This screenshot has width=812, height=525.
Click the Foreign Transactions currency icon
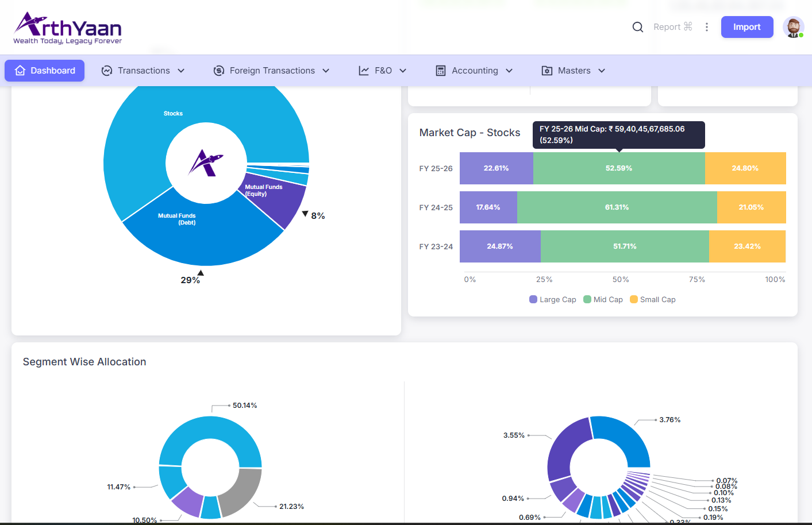tap(219, 71)
